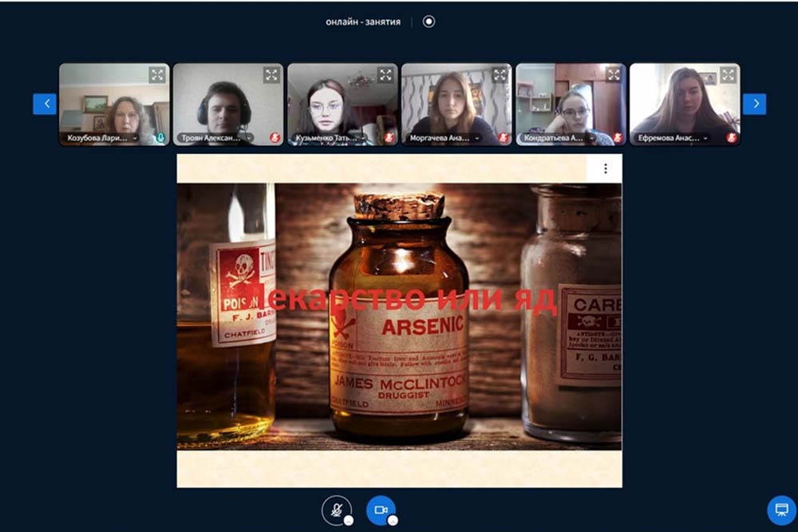
Task: Fullscreen Кондратьева's webcam tile
Action: click(x=614, y=75)
